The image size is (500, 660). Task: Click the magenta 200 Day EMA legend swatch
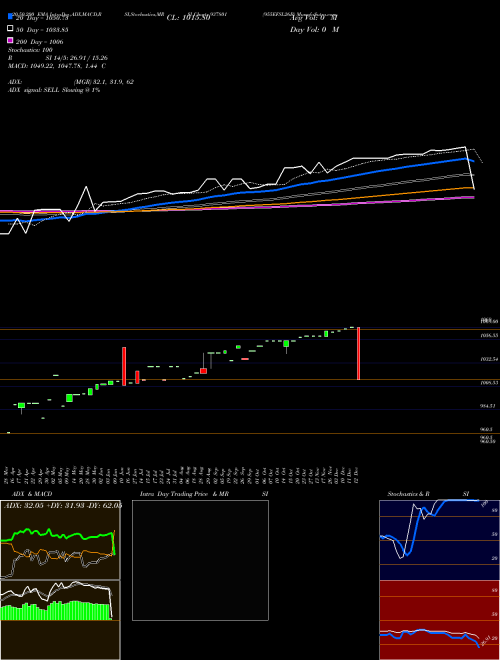[10, 40]
